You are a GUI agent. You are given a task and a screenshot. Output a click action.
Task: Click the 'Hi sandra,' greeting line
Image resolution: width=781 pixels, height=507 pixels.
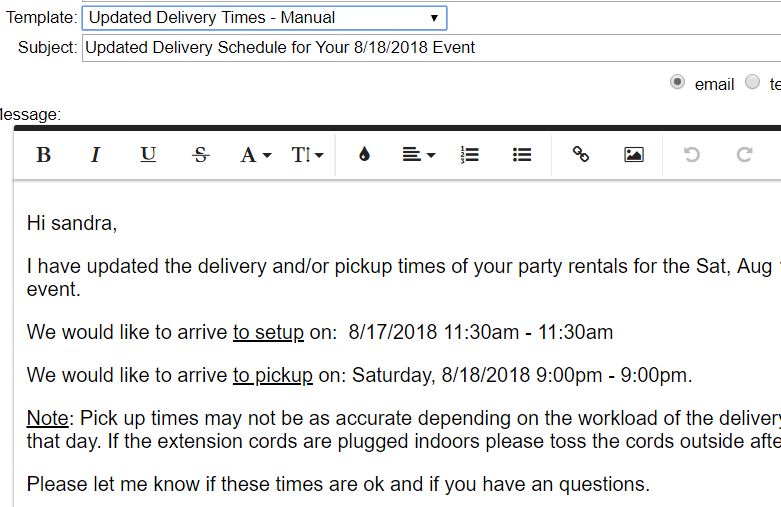[72, 223]
